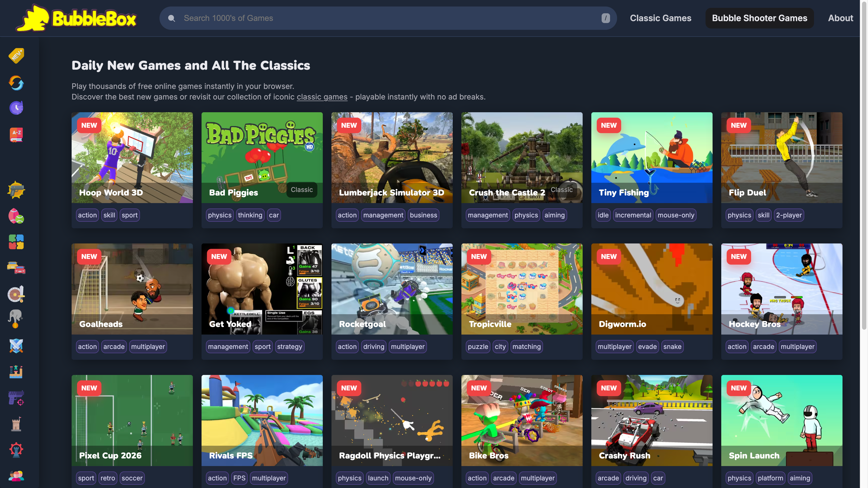
Task: Select the puzzle pieces category icon
Action: (16, 242)
